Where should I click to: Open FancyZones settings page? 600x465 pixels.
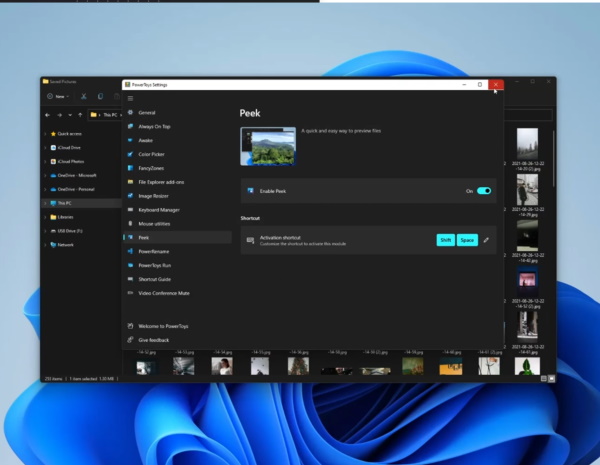[152, 168]
